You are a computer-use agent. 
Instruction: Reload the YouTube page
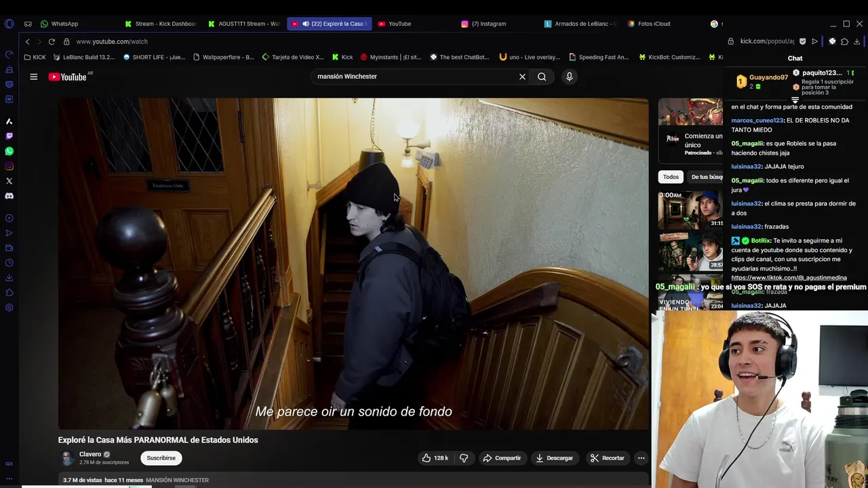point(52,41)
